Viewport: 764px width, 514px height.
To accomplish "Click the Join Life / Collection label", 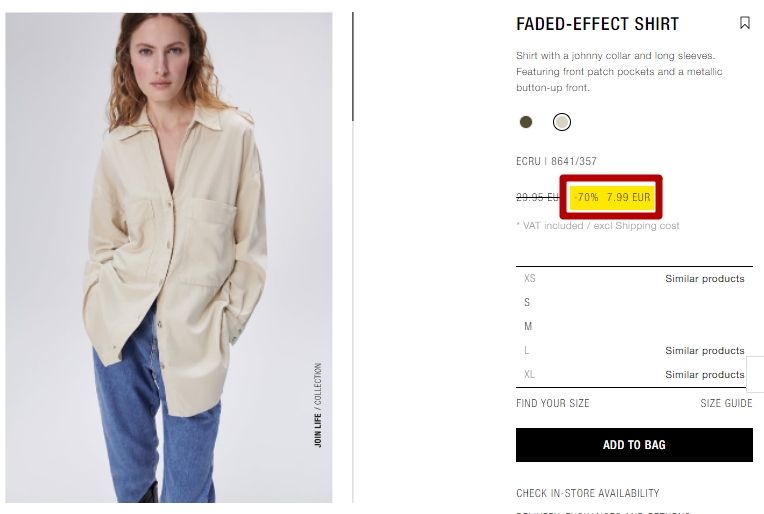I will coord(318,405).
